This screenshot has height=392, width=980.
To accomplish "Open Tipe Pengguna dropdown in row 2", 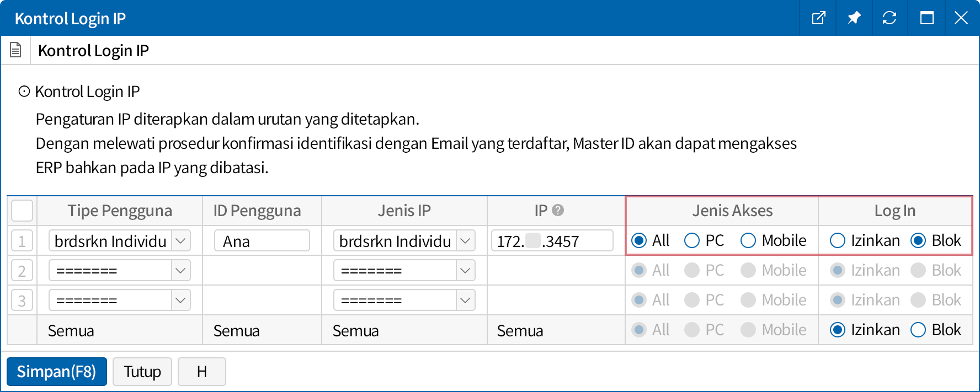I will coord(180,271).
